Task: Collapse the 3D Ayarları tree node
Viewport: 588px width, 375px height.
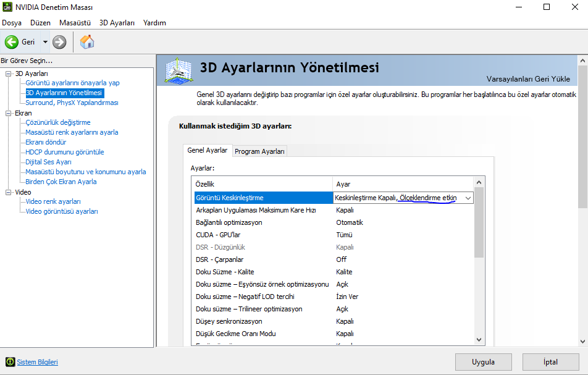Action: pos(8,74)
